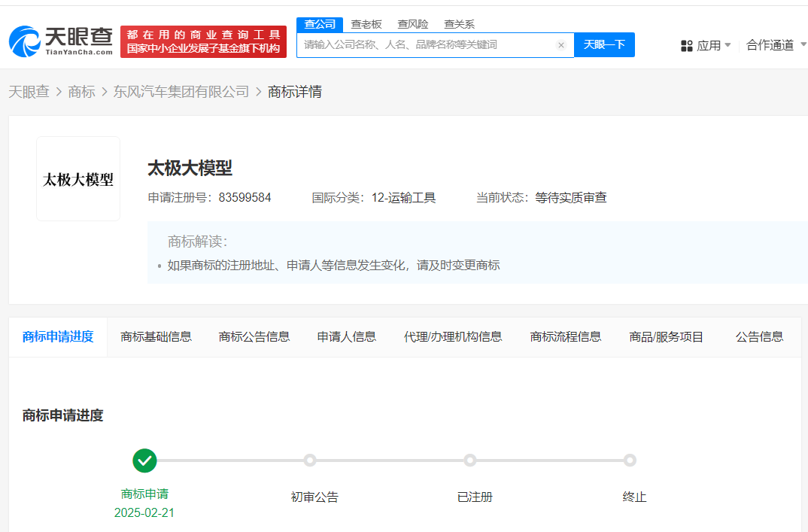Image resolution: width=808 pixels, height=532 pixels.
Task: Follow the 东风汽车集团有限公司 breadcrumb link
Action: (x=181, y=92)
